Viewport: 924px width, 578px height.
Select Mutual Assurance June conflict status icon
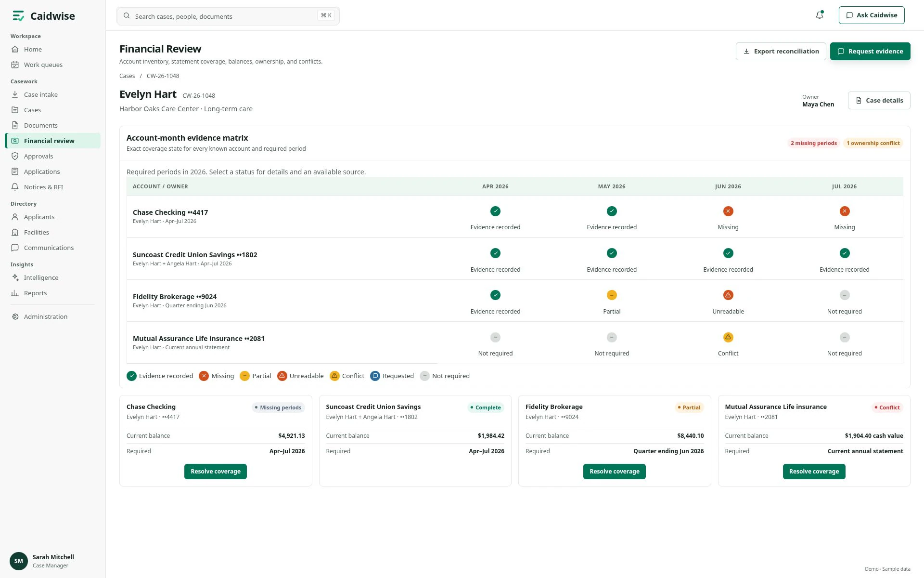728,337
